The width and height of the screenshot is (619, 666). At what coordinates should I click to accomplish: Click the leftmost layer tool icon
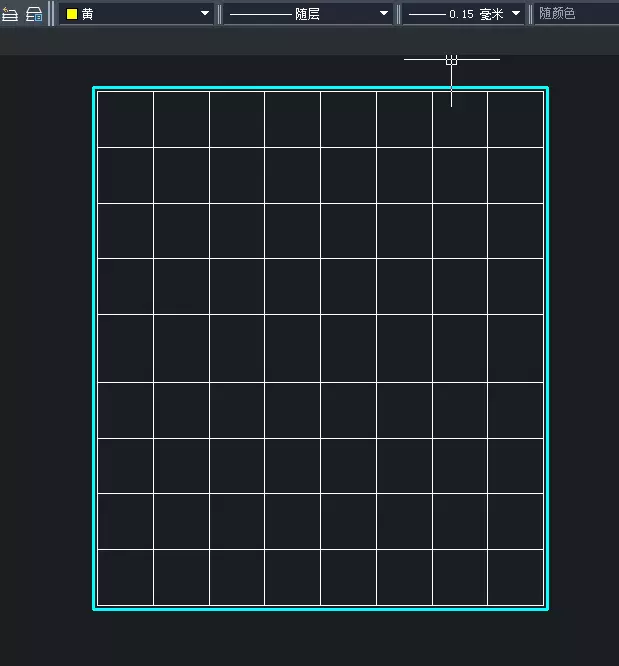tap(10, 14)
